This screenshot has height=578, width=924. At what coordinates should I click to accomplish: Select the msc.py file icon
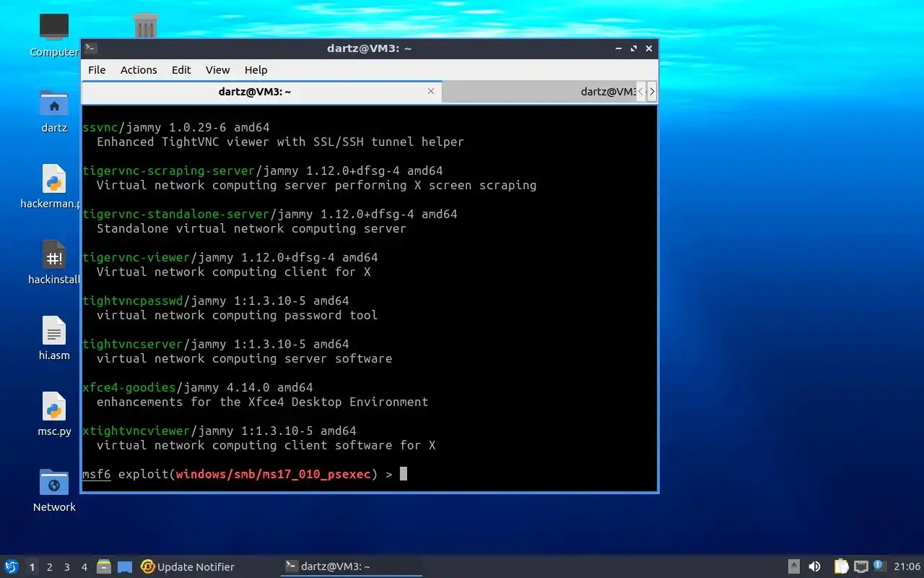[54, 406]
